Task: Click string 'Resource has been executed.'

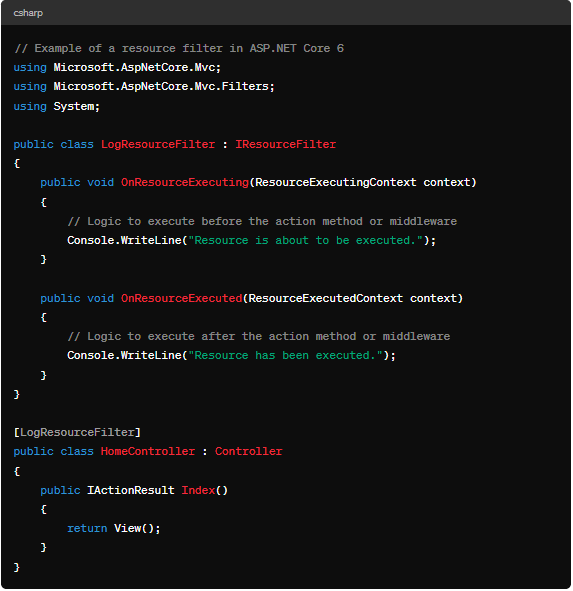Action: pos(285,355)
